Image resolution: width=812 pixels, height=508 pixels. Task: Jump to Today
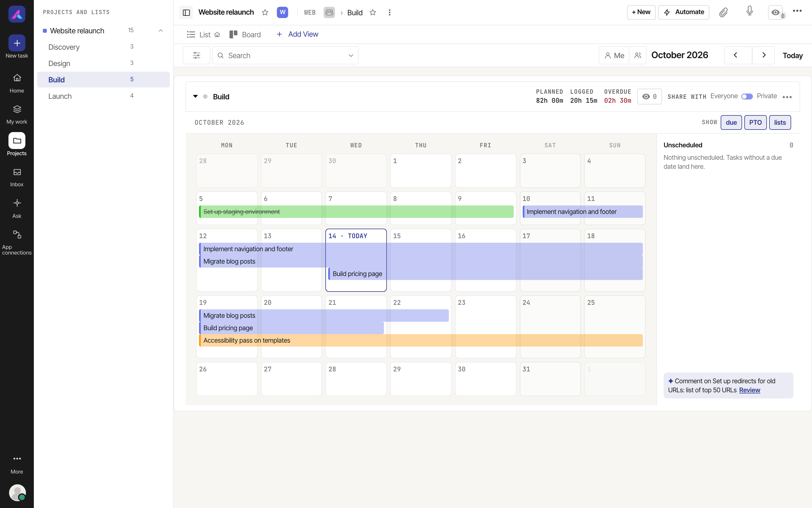click(793, 55)
